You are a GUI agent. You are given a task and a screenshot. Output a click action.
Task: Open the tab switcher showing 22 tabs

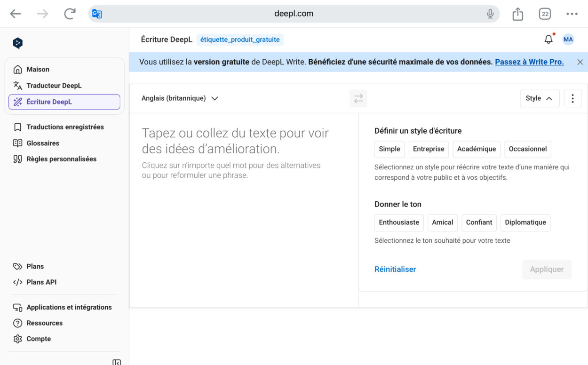tap(545, 14)
